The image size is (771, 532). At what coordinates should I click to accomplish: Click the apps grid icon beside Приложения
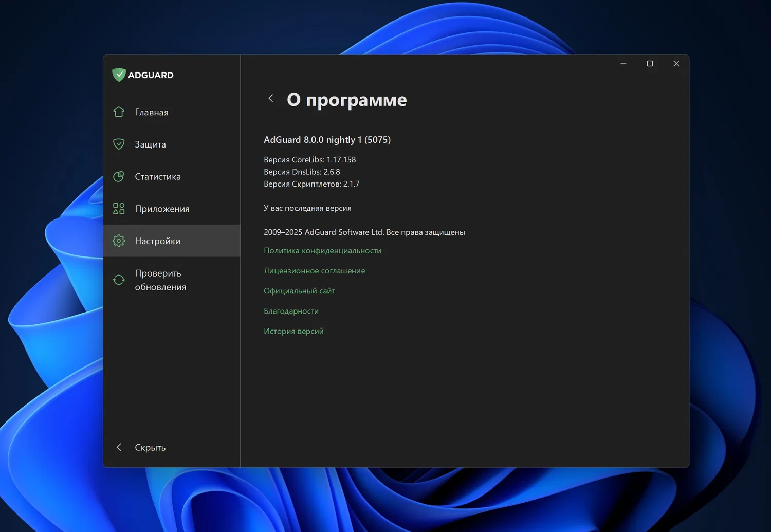[119, 209]
